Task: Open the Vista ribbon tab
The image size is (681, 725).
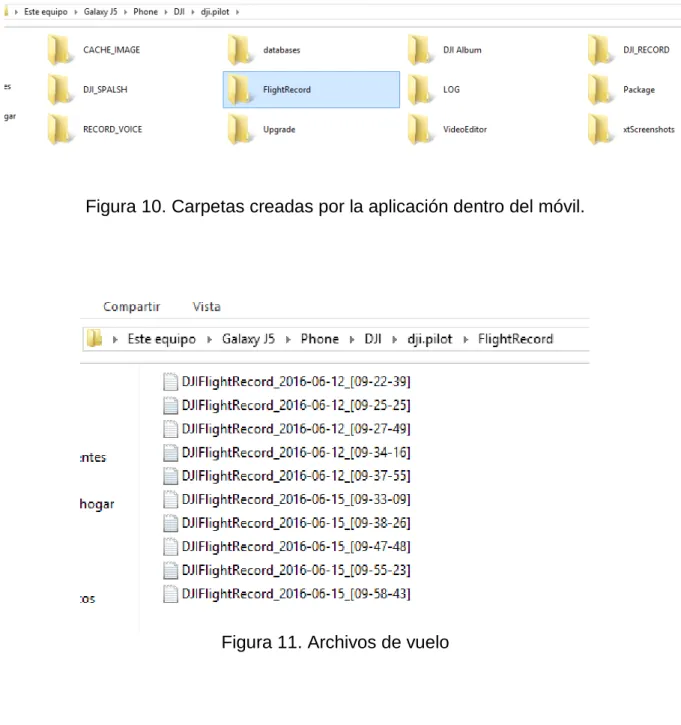Action: 206,307
